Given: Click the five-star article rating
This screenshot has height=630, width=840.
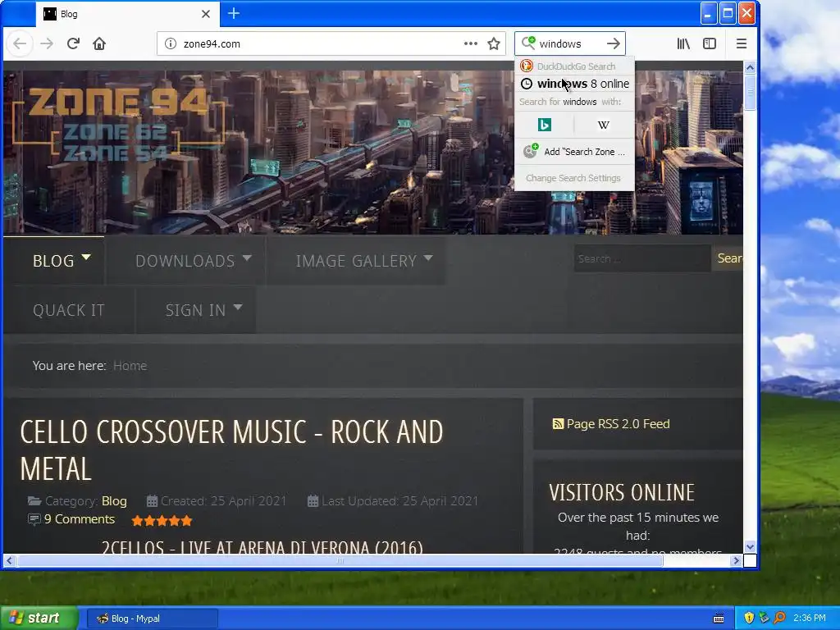Looking at the screenshot, I should pyautogui.click(x=162, y=520).
